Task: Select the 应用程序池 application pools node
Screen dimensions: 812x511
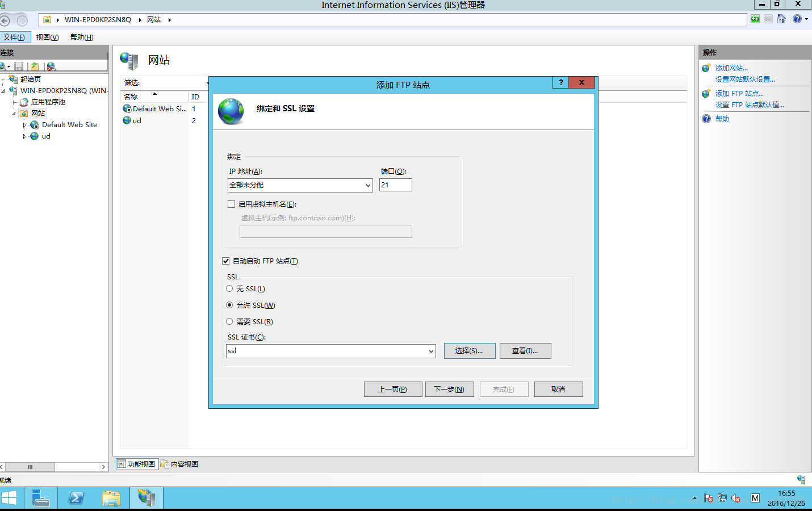Action: pyautogui.click(x=48, y=102)
